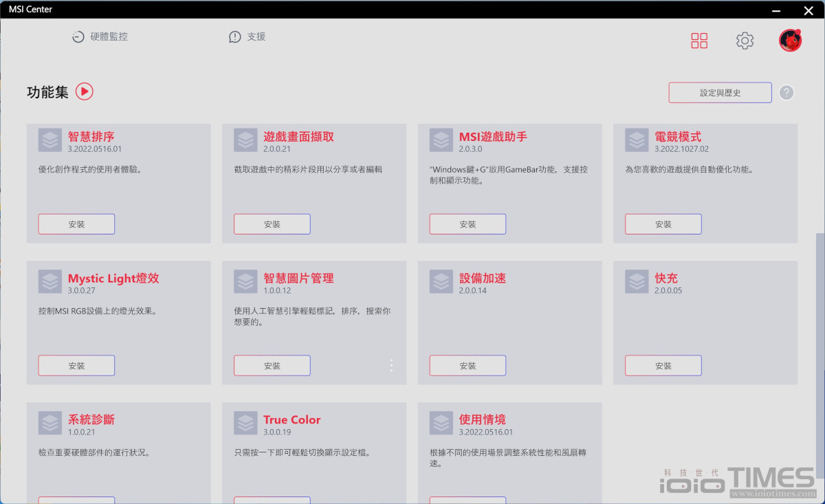
Task: Click version text 2.0.0.05
Action: click(x=668, y=291)
